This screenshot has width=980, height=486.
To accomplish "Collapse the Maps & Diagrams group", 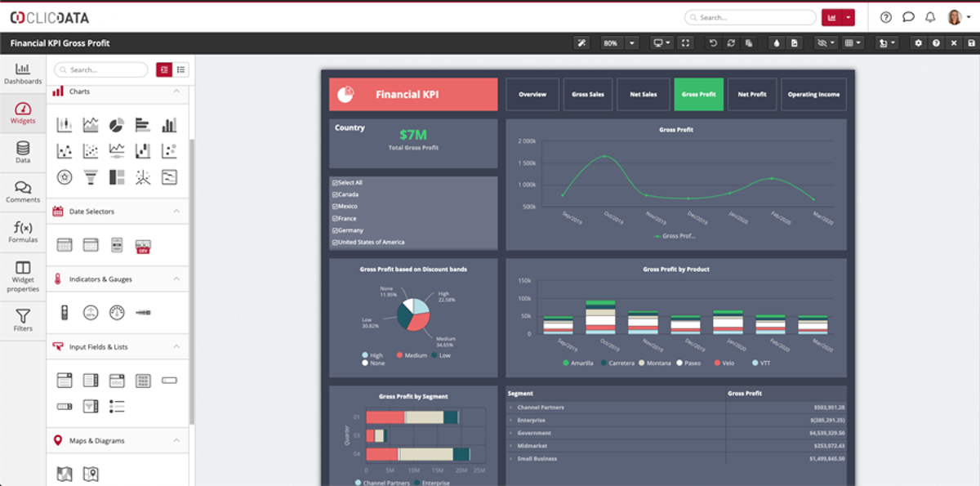I will pos(176,441).
